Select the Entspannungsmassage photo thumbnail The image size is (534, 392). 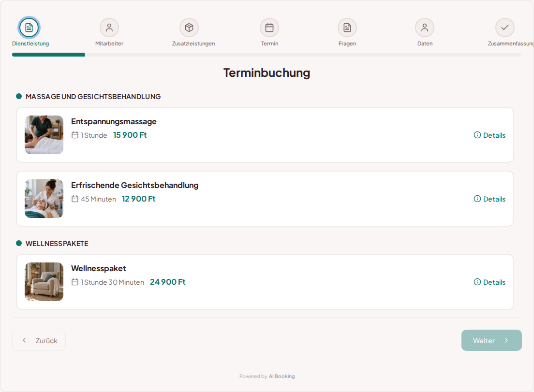tap(44, 135)
